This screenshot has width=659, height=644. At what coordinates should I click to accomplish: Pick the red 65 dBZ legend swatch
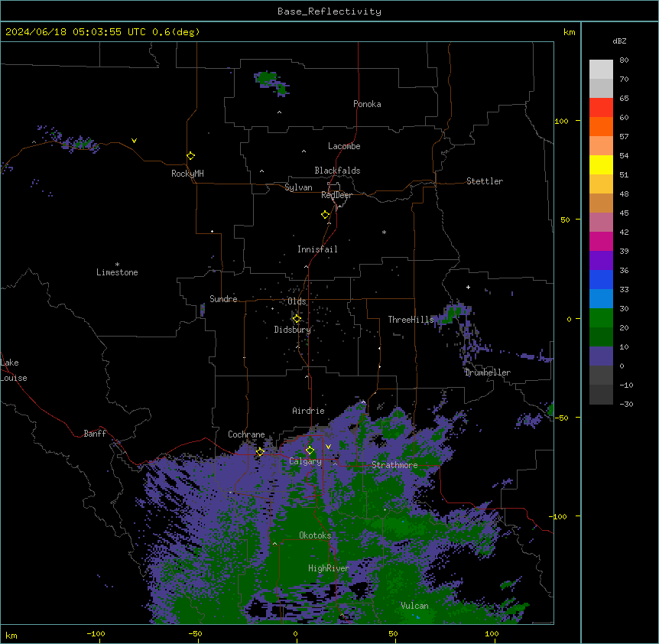tap(601, 108)
